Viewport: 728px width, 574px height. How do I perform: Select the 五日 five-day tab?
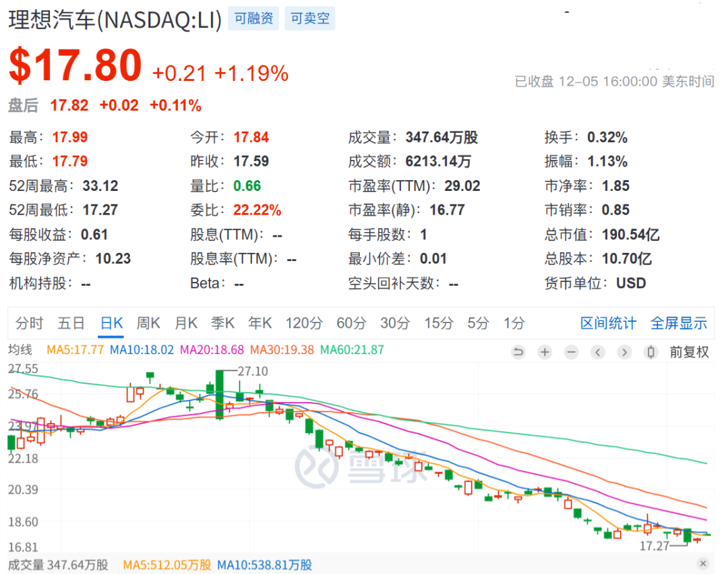click(x=71, y=323)
